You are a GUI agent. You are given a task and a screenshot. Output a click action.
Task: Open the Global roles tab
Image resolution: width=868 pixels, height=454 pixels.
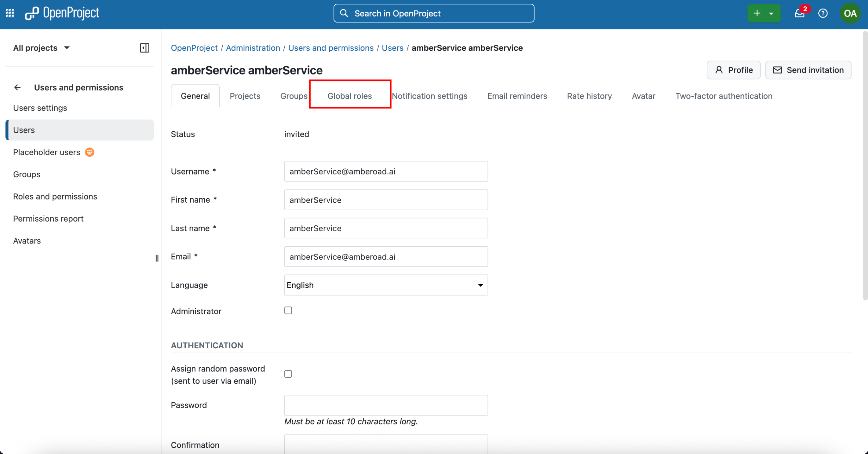(x=350, y=96)
